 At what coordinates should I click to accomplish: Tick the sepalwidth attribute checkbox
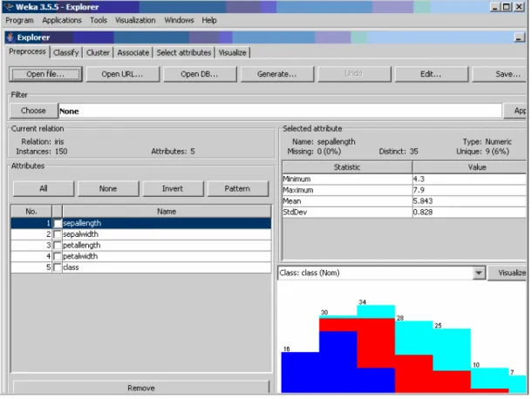tap(58, 234)
